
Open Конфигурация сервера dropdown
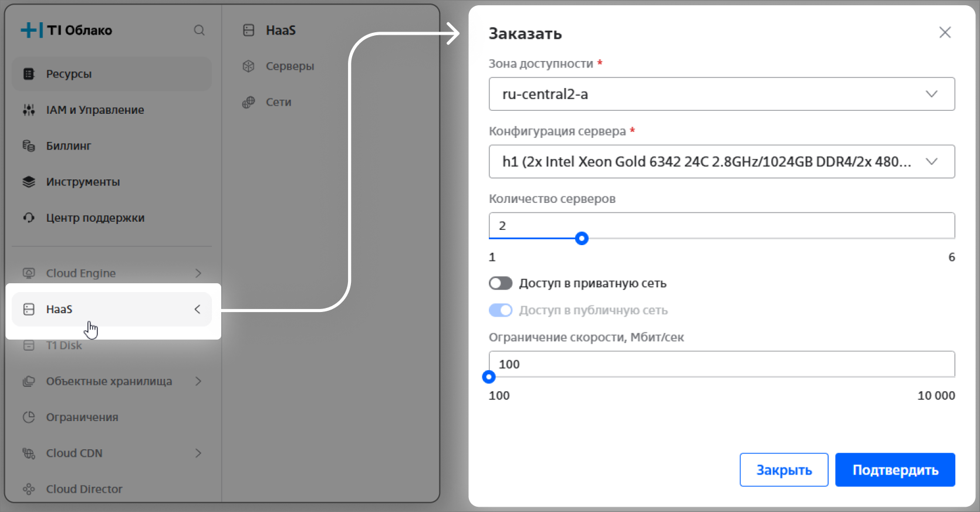(x=721, y=161)
